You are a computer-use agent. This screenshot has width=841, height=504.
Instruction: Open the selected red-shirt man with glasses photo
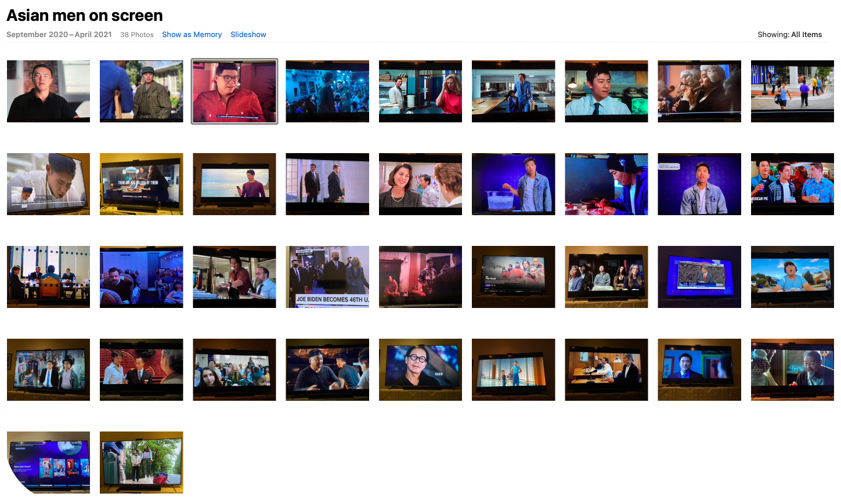pyautogui.click(x=234, y=91)
